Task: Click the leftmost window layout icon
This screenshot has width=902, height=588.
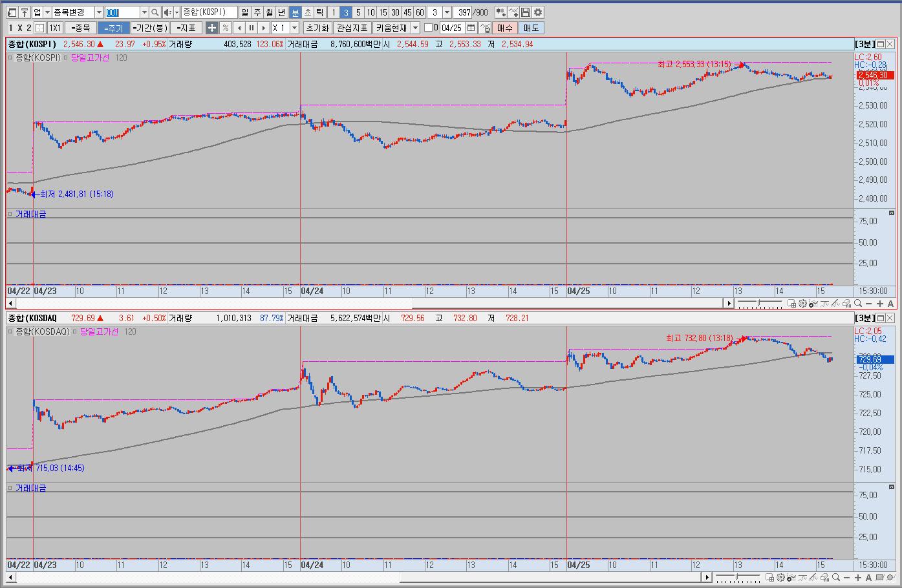Action: point(11,12)
